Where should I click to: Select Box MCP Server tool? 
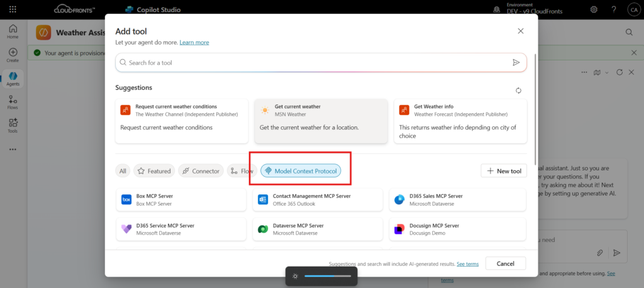click(x=181, y=200)
